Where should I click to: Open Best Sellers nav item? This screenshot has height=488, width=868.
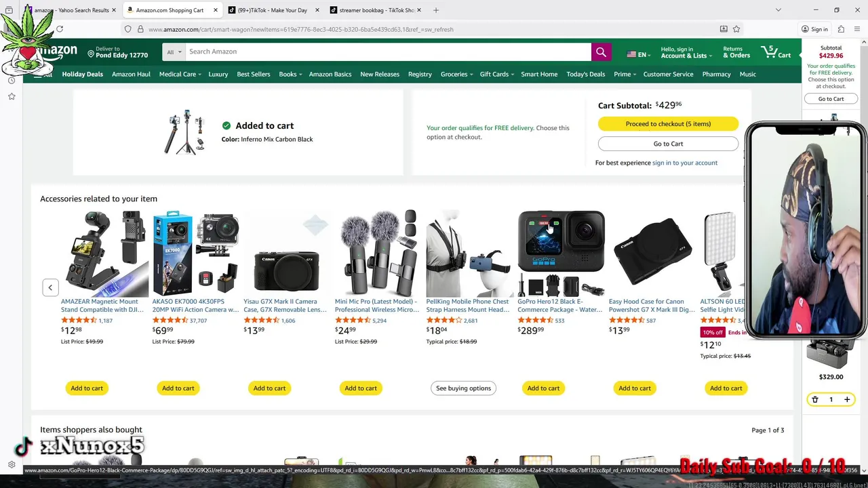click(x=254, y=74)
